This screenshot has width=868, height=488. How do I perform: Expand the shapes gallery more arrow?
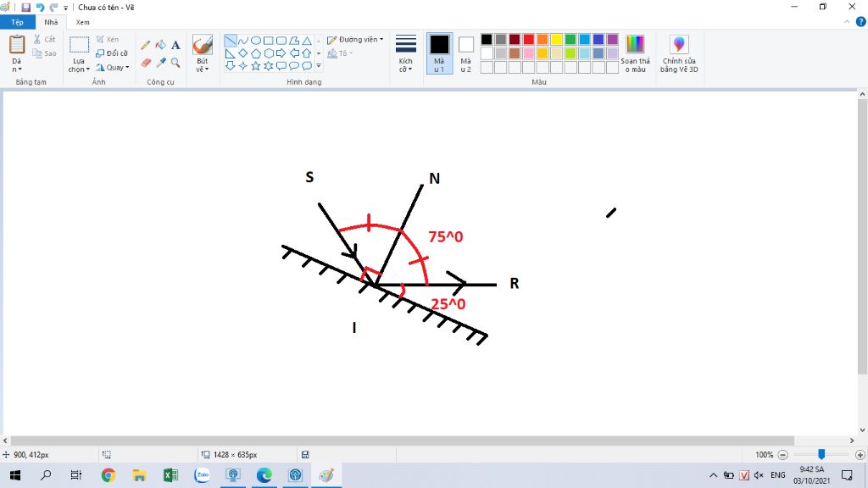click(319, 66)
